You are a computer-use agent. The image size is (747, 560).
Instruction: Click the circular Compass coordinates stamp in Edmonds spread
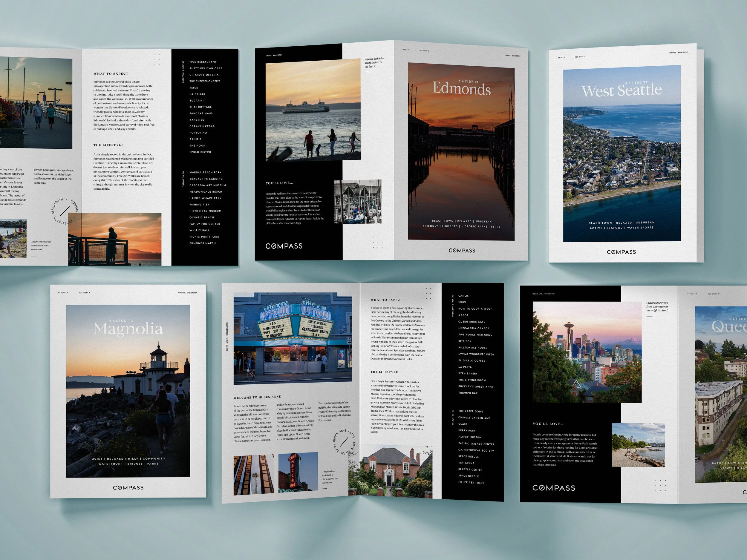(65, 211)
